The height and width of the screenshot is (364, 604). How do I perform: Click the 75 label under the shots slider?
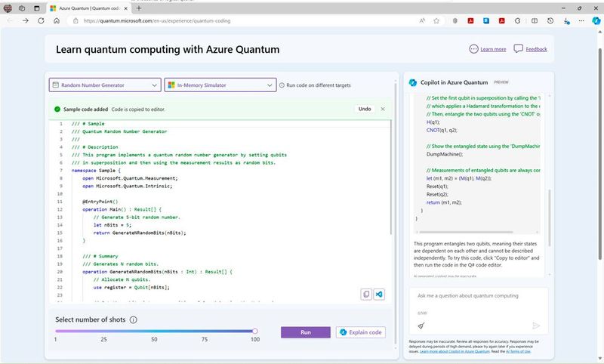click(x=205, y=339)
